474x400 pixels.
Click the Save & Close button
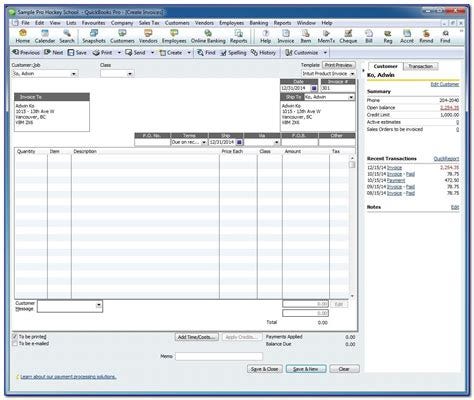tap(264, 369)
